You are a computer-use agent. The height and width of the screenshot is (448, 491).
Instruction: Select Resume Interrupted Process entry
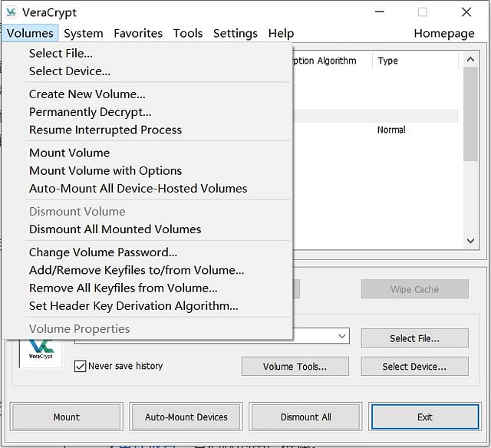147,130
